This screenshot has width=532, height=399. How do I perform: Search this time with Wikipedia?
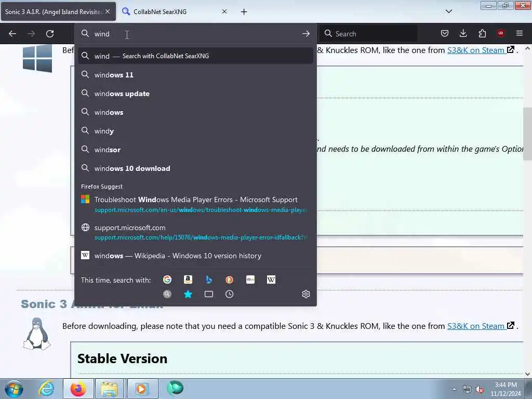[271, 280]
